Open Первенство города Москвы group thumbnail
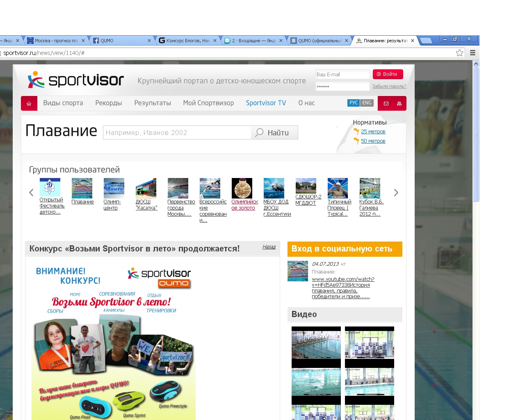The image size is (525, 420). [x=178, y=188]
